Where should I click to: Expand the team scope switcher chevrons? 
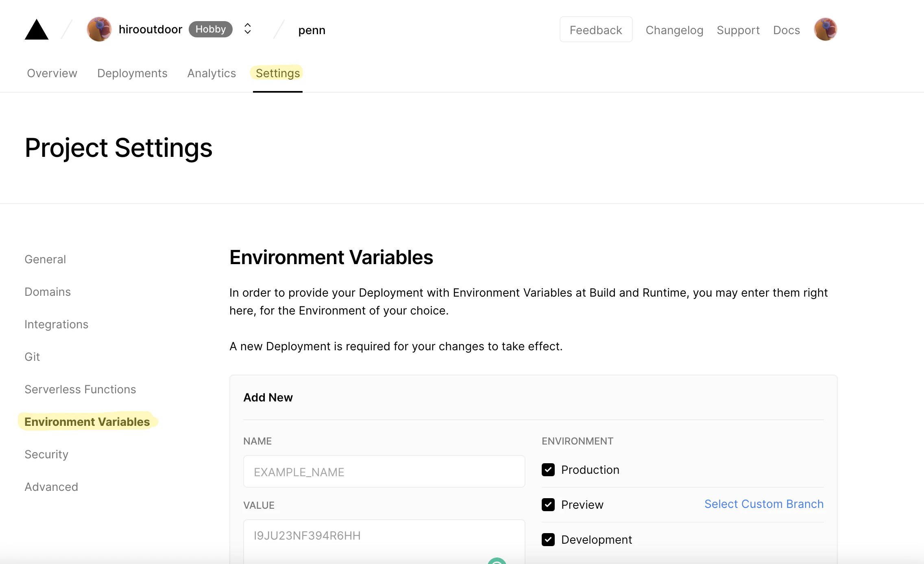pyautogui.click(x=247, y=29)
